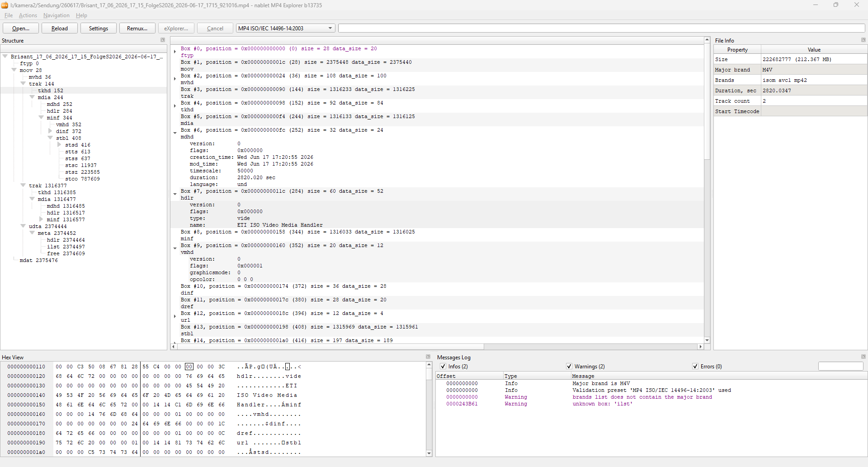
Task: Open the File menu
Action: [9, 15]
